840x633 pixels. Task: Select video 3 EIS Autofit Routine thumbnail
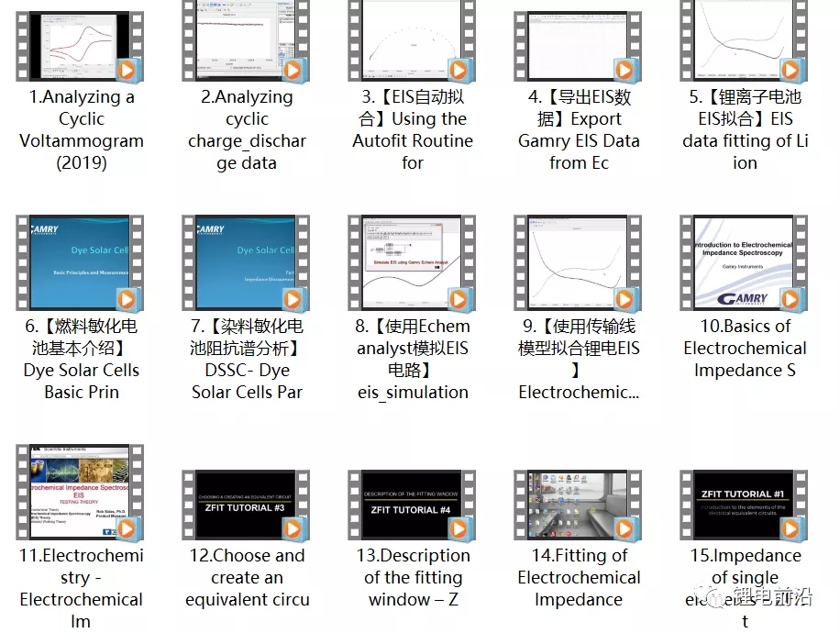[x=413, y=40]
